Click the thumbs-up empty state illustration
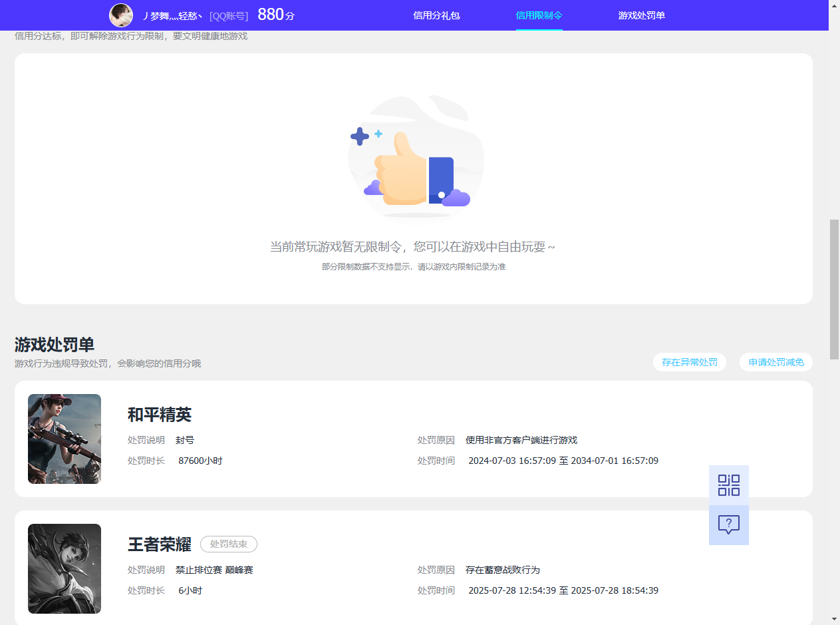Screen dimensions: 840x625 [x=416, y=158]
